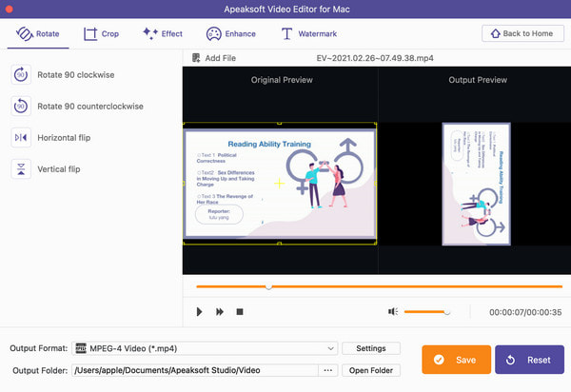Screen dimensions: 571x392
Task: Click the Horizontal flip icon
Action: pyautogui.click(x=21, y=138)
